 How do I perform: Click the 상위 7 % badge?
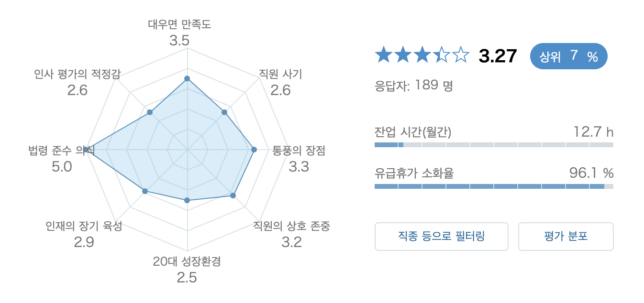pos(568,56)
